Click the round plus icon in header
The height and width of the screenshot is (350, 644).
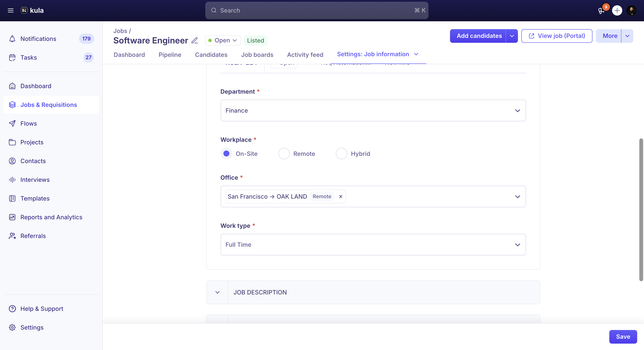pos(617,10)
